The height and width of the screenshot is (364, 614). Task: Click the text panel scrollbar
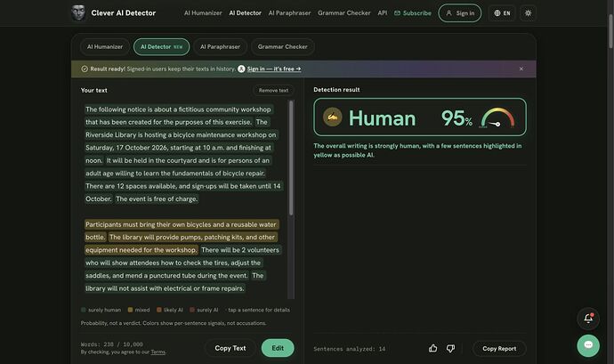pyautogui.click(x=291, y=158)
